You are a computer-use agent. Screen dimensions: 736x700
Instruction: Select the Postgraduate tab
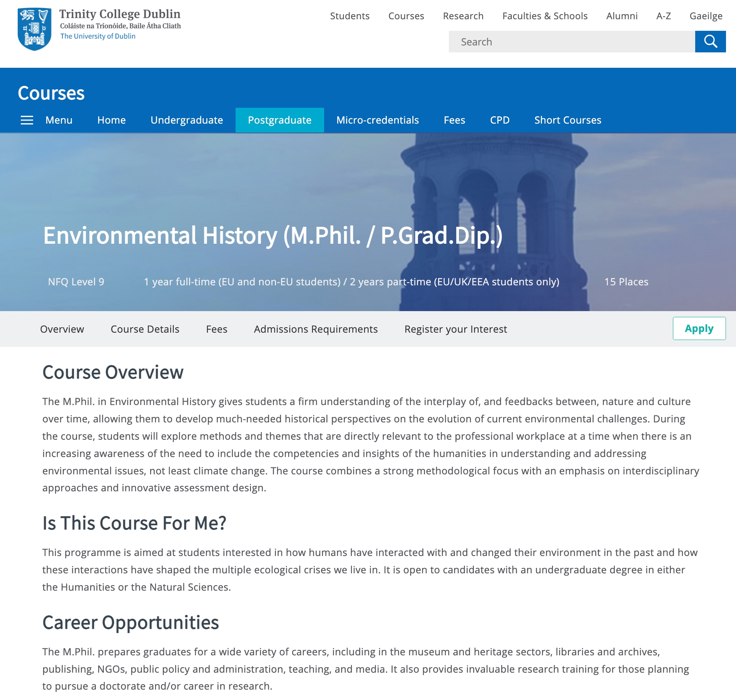click(279, 120)
